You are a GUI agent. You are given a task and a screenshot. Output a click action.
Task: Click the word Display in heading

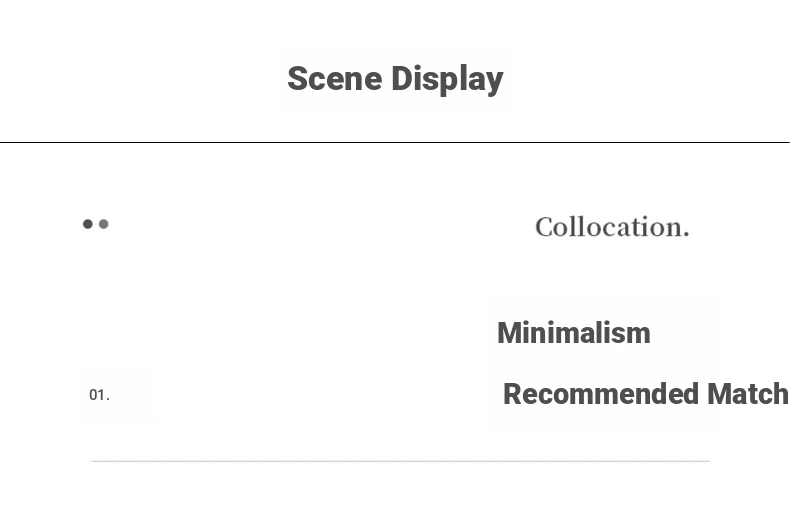point(447,80)
